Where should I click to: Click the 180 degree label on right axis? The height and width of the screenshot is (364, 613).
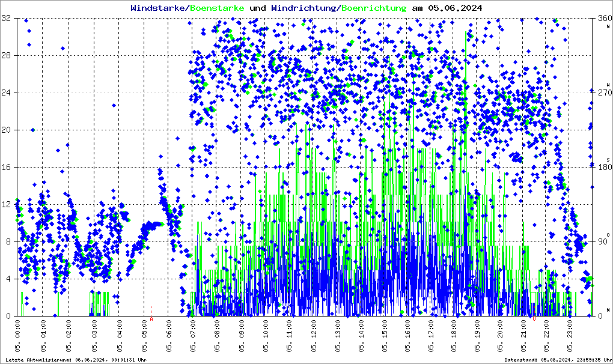tap(602, 167)
